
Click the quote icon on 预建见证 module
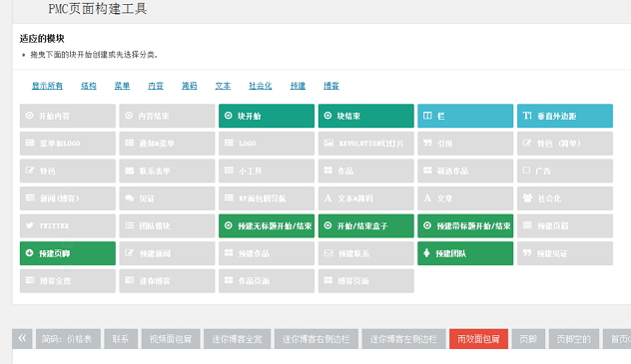pyautogui.click(x=527, y=252)
